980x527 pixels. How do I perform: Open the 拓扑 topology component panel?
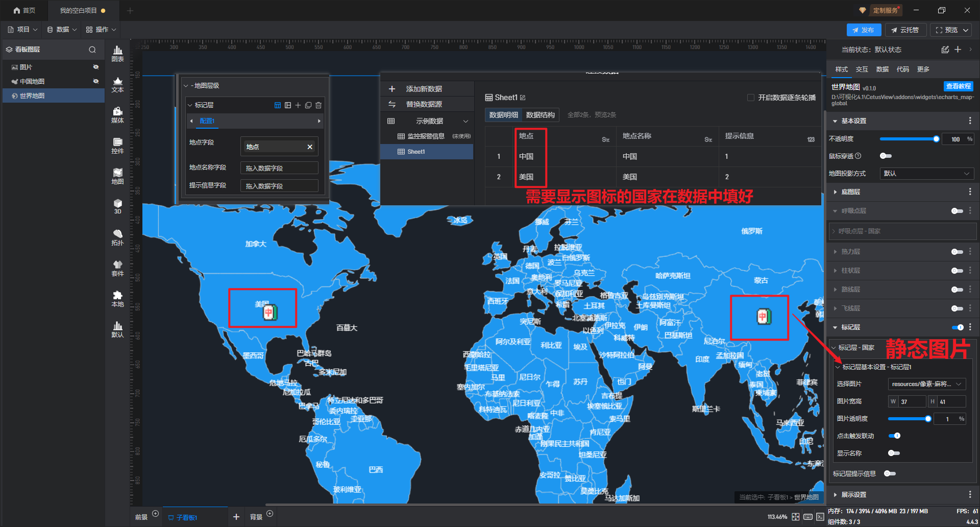click(x=117, y=237)
